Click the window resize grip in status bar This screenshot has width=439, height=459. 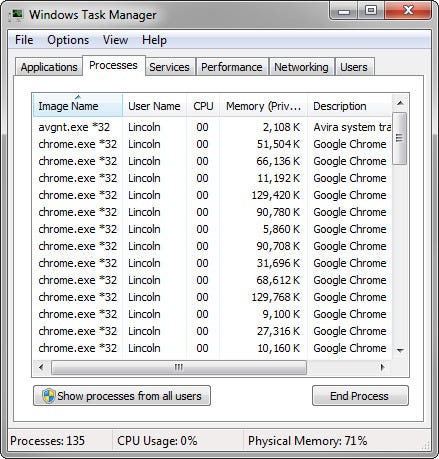(426, 446)
